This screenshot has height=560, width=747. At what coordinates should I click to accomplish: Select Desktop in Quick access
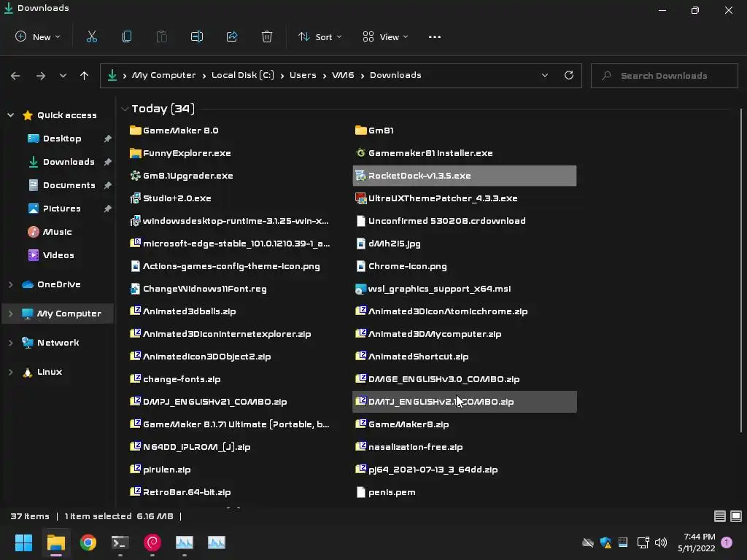(x=61, y=139)
